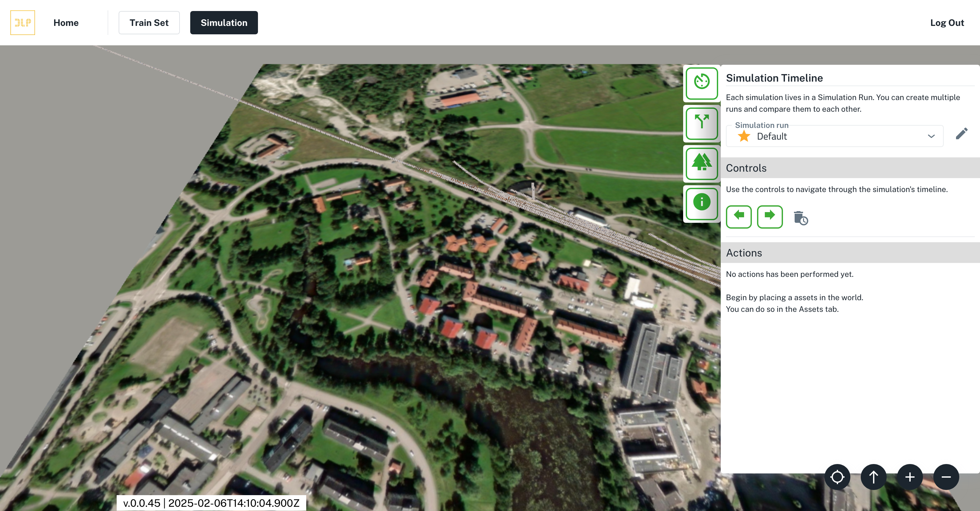Recenter the map with crosshair button

[837, 477]
